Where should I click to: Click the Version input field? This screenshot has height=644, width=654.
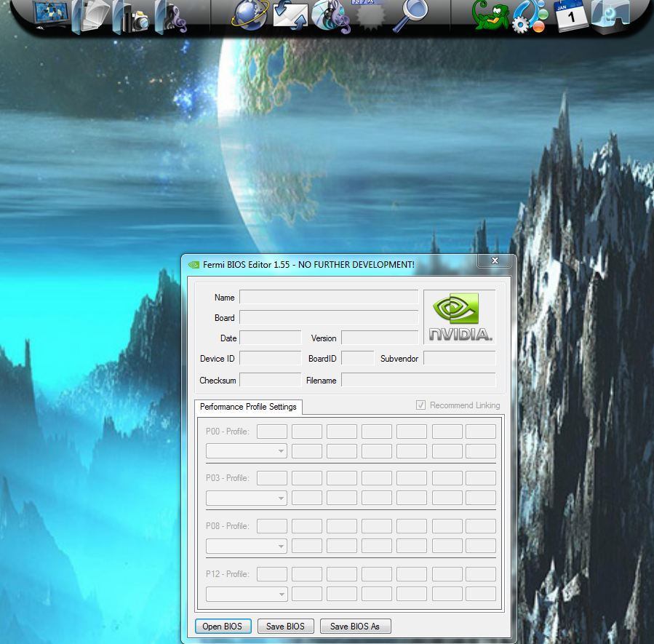(x=380, y=338)
